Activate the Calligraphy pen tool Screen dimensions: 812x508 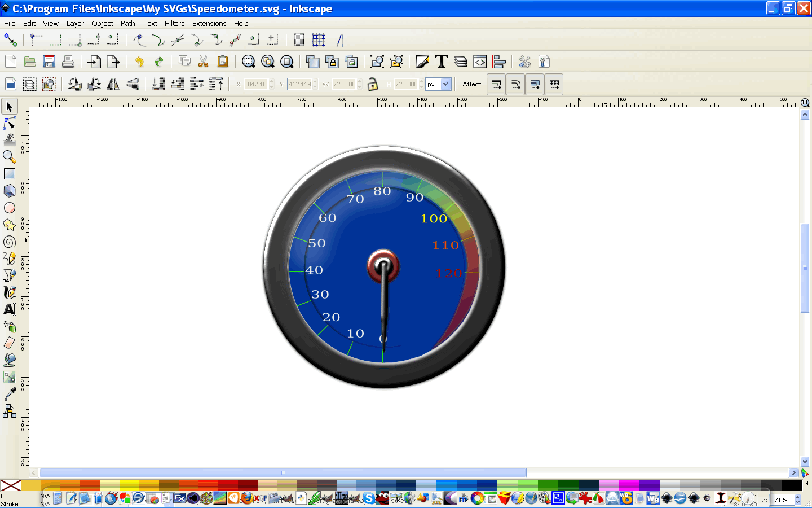click(x=10, y=292)
